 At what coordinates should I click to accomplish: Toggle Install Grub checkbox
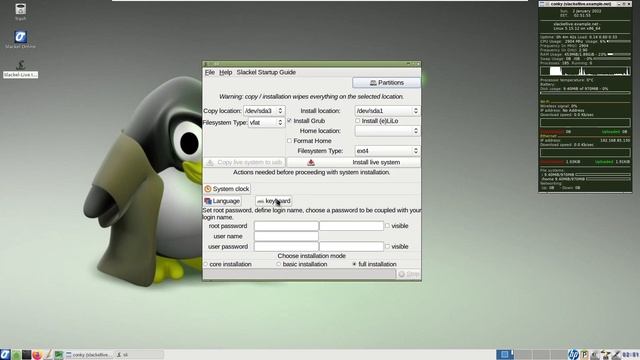point(289,121)
